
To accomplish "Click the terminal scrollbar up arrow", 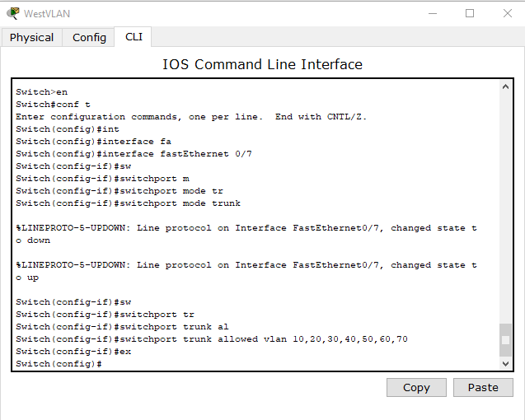I will (x=505, y=87).
